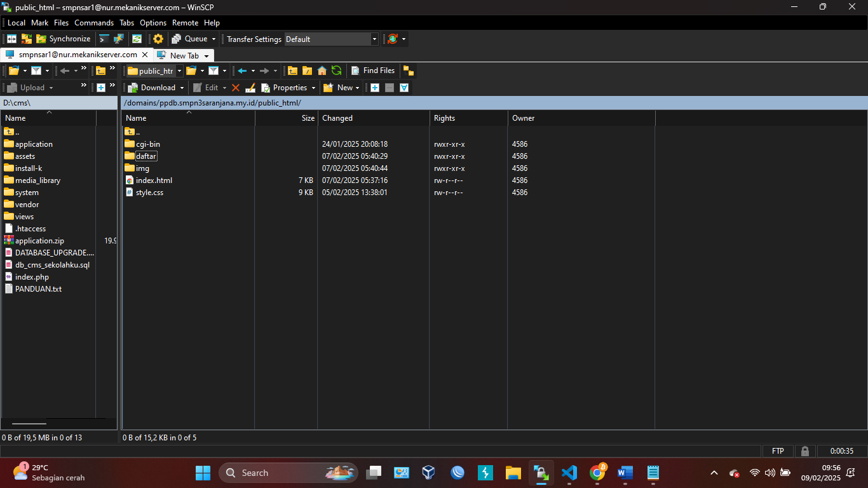Expand the Queue dropdown arrow
Viewport: 868px width, 488px height.
pyautogui.click(x=214, y=39)
